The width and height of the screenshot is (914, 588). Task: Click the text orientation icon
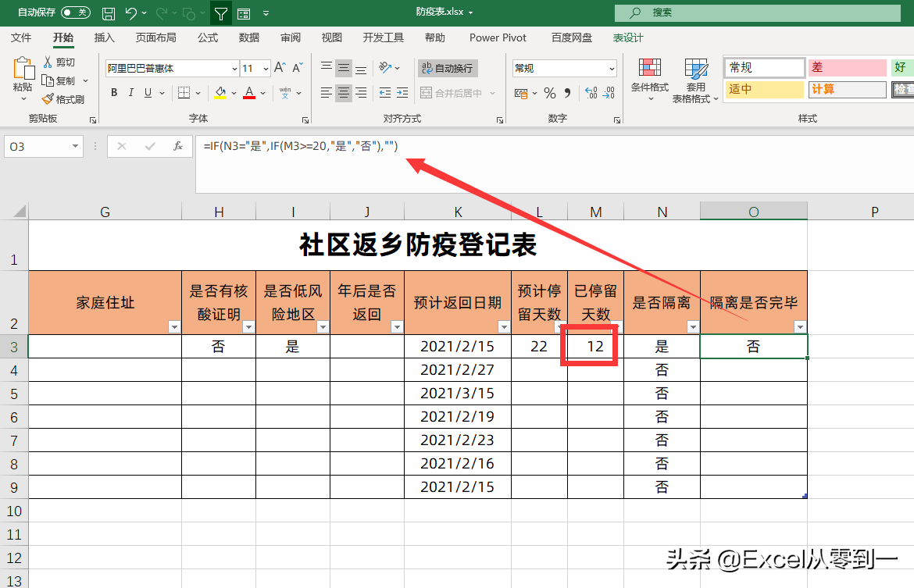pos(385,68)
